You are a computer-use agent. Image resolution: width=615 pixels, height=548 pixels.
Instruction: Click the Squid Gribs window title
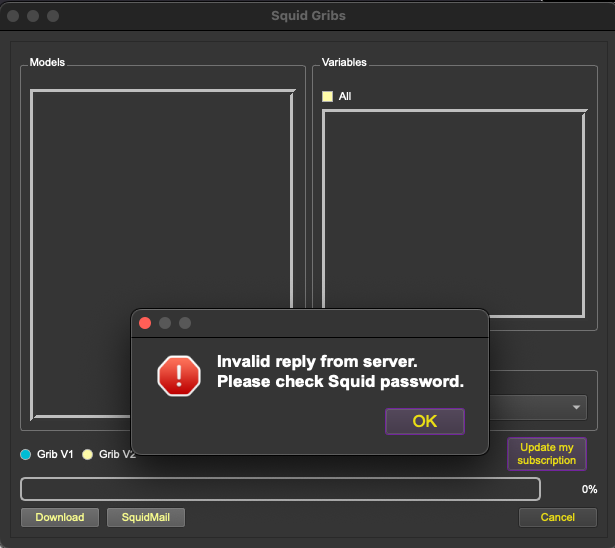click(x=308, y=16)
